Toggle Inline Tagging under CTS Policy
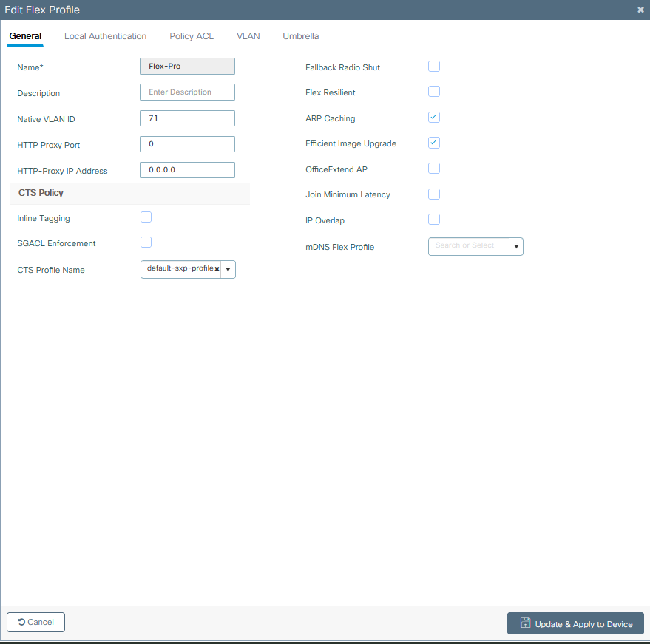This screenshot has height=644, width=650. pos(146,217)
